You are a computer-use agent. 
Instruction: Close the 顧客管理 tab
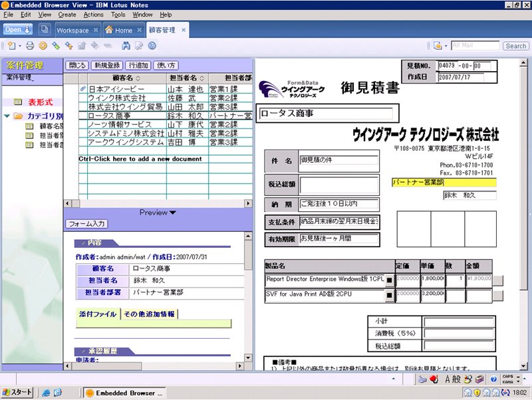[184, 30]
